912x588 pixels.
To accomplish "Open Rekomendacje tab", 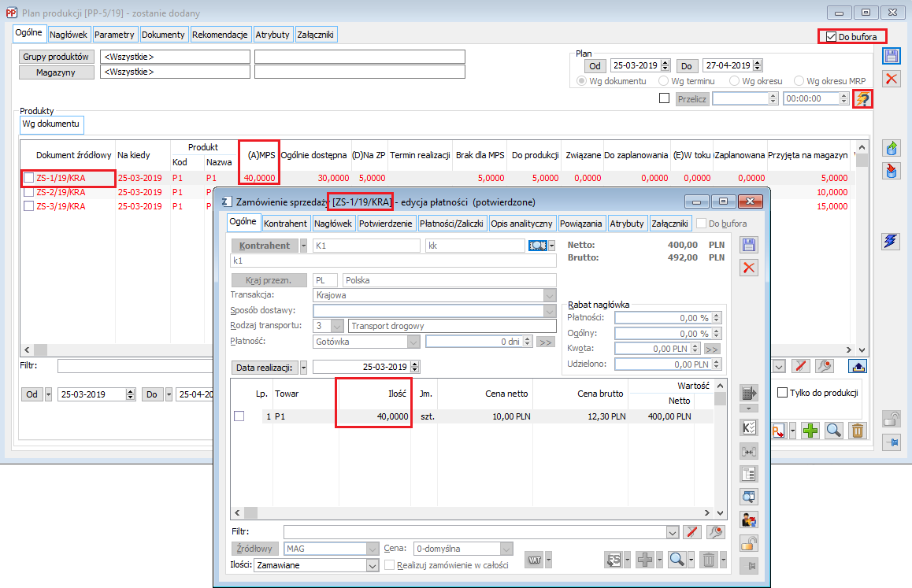I will 220,35.
